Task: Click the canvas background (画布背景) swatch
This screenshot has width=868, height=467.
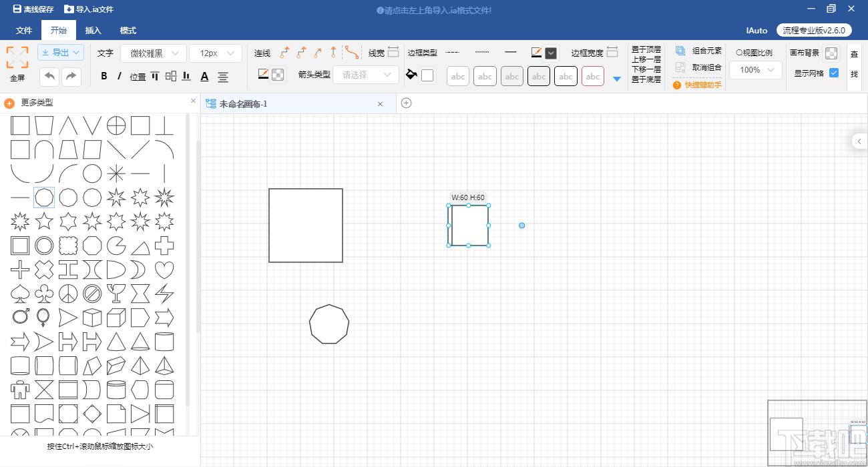Action: [831, 53]
